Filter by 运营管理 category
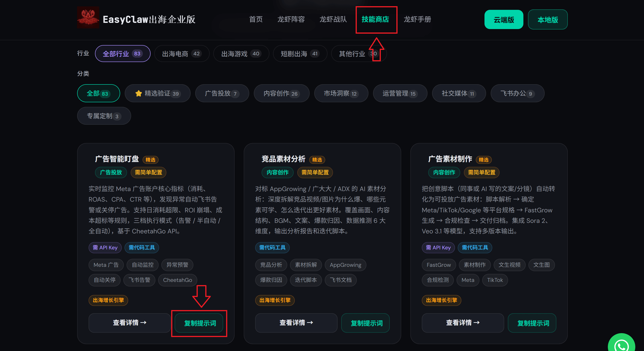Image resolution: width=644 pixels, height=351 pixels. point(400,93)
